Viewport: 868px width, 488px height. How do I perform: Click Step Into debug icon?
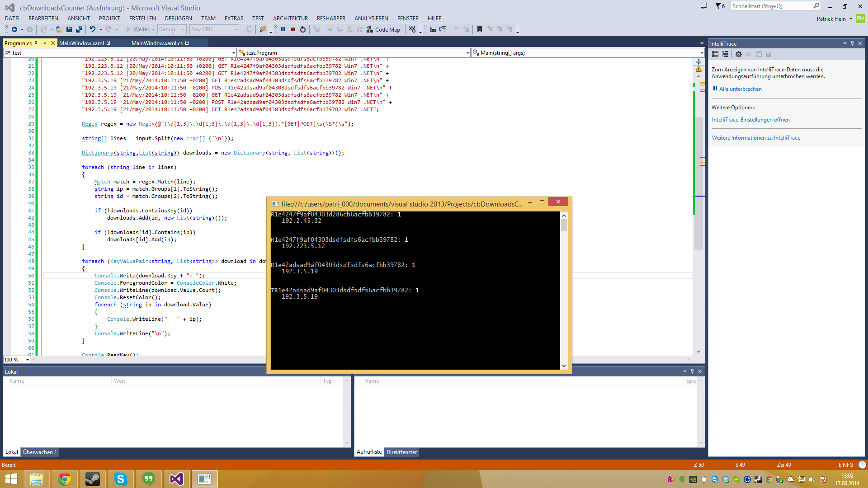click(340, 29)
